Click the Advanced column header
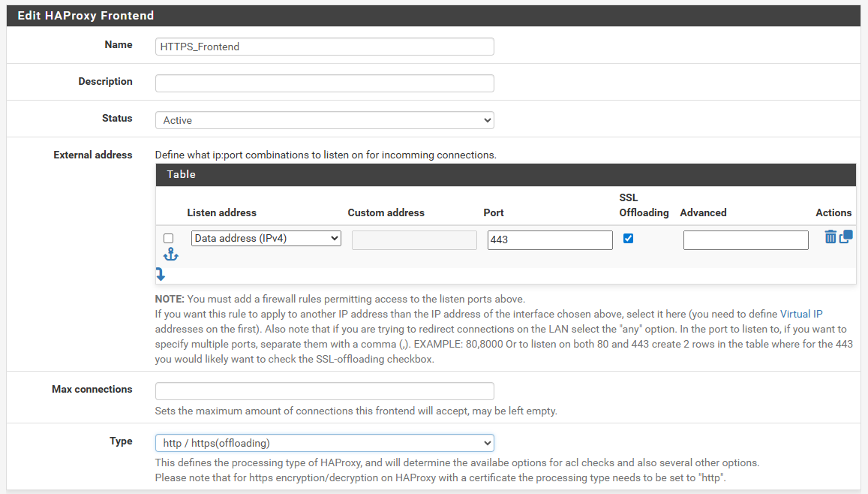 pos(703,212)
